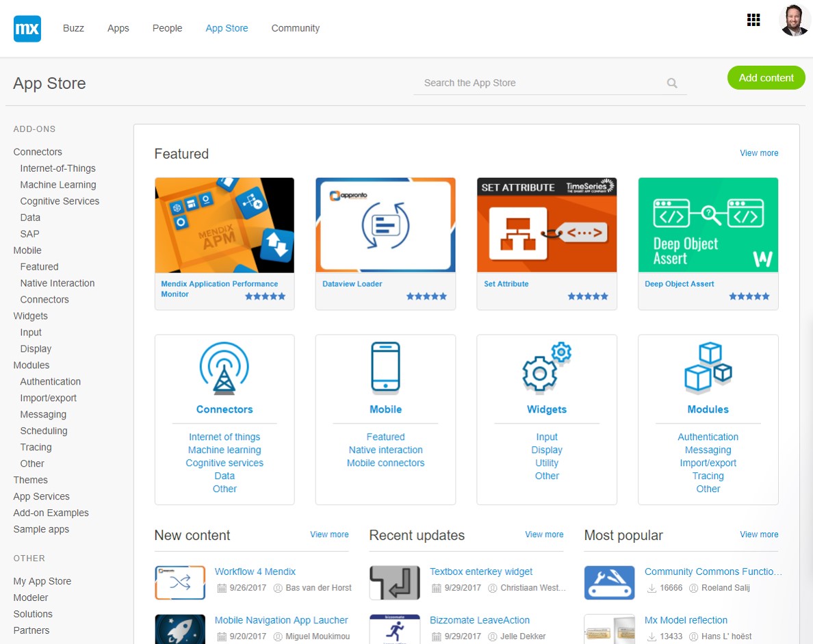Viewport: 813px width, 644px height.
Task: Open the app switcher grid icon
Action: point(753,20)
